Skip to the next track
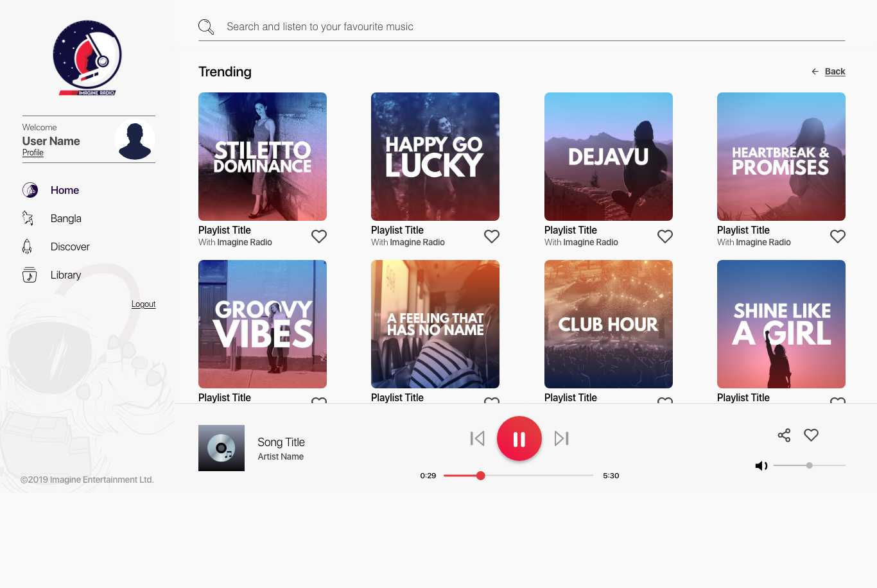 562,438
